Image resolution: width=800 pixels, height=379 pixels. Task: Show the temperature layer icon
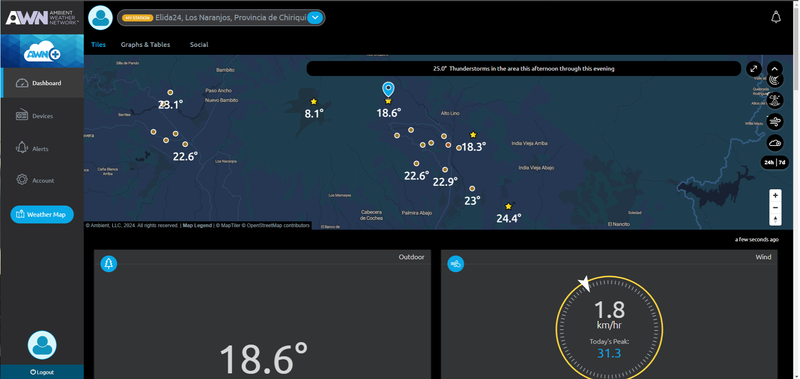pyautogui.click(x=774, y=100)
